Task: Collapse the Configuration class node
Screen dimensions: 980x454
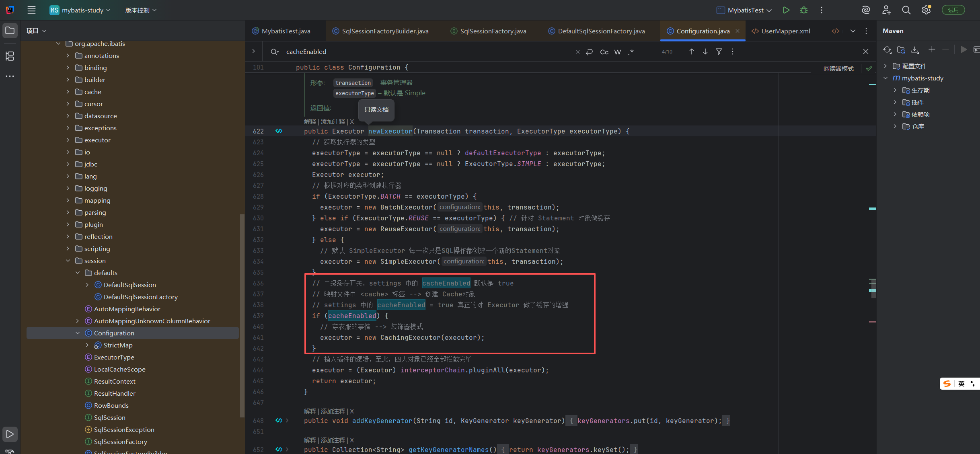Action: [78, 333]
